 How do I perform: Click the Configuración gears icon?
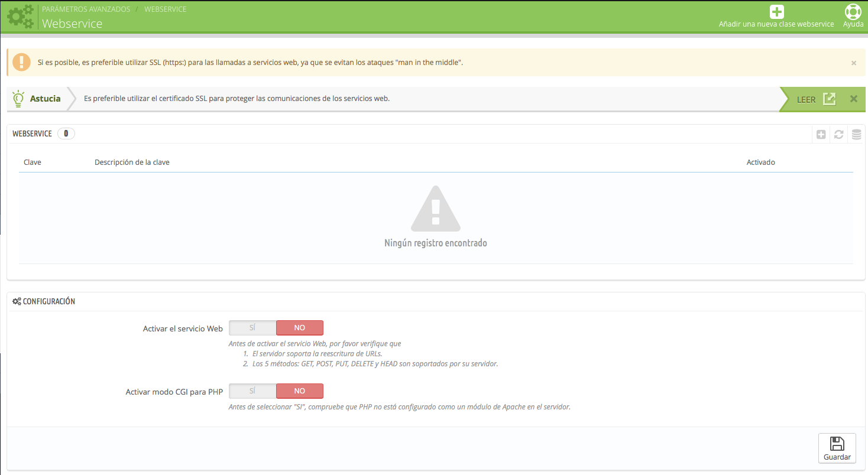tap(17, 301)
